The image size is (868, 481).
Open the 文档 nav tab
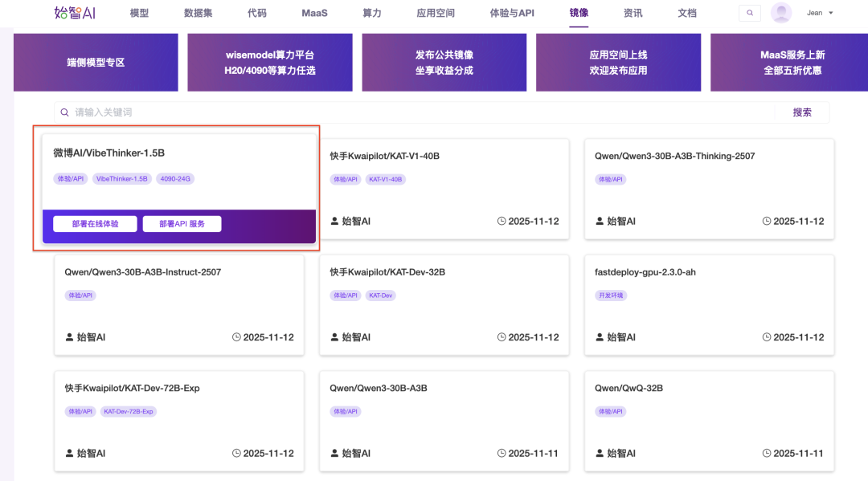coord(687,13)
